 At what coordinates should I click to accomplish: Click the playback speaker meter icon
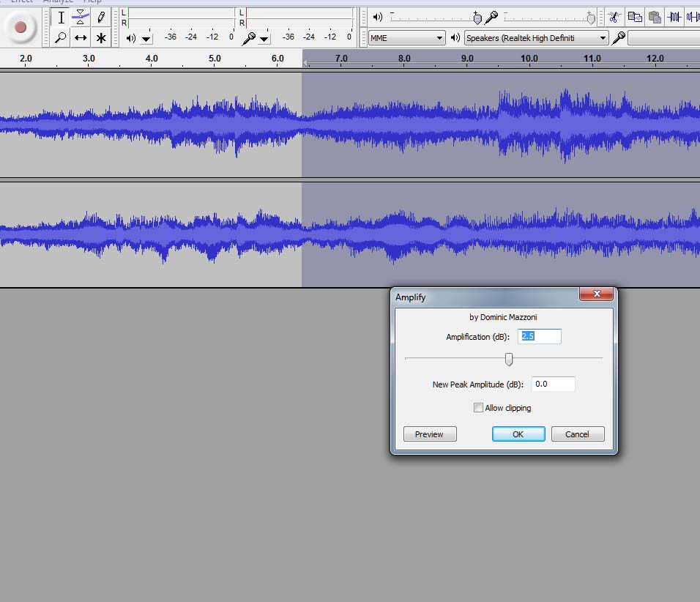(376, 17)
